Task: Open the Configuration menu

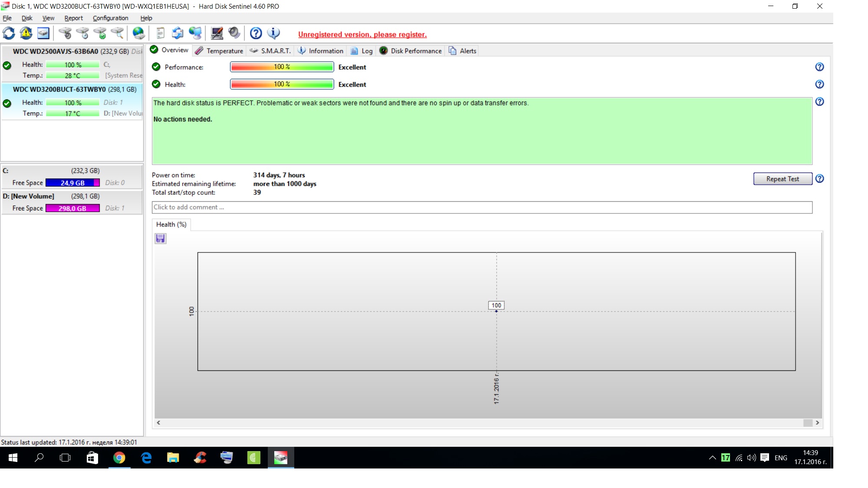Action: pyautogui.click(x=110, y=18)
